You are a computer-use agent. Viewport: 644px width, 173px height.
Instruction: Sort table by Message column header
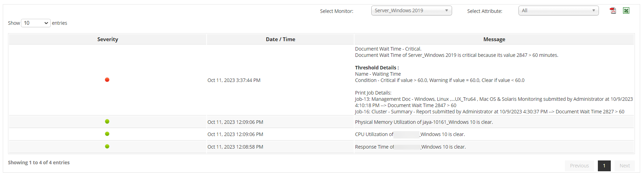(x=494, y=39)
